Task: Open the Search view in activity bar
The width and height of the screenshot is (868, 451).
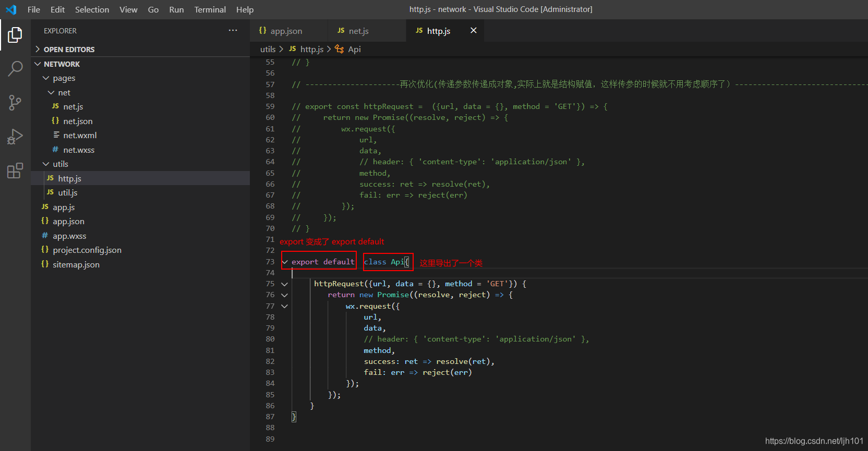Action: pyautogui.click(x=15, y=68)
